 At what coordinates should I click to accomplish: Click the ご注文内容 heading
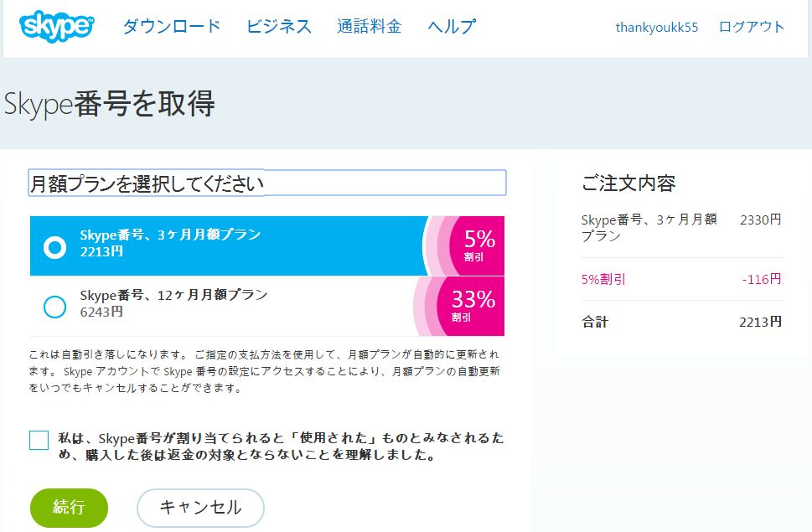[628, 183]
